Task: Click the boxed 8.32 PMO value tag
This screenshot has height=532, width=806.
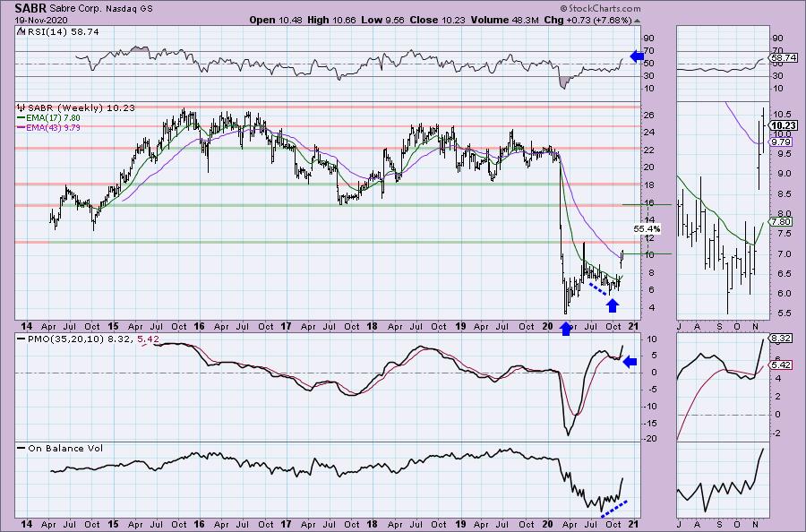Action: [x=781, y=339]
